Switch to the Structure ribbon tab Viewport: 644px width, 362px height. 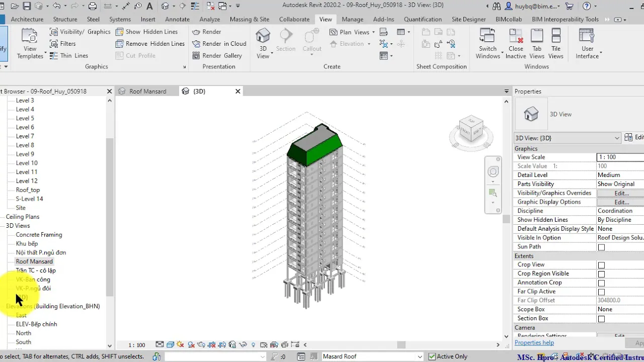coord(65,19)
